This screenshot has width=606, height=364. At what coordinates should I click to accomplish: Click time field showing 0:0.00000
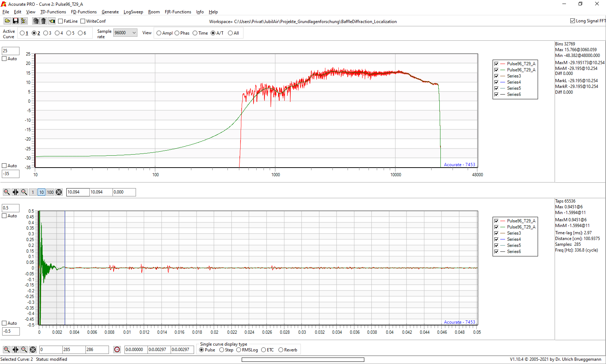point(136,350)
